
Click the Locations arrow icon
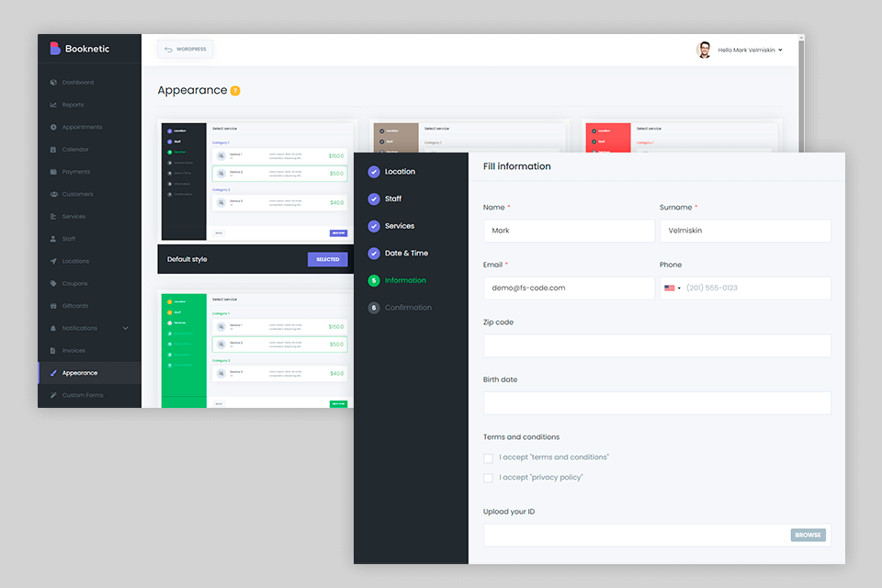click(53, 261)
